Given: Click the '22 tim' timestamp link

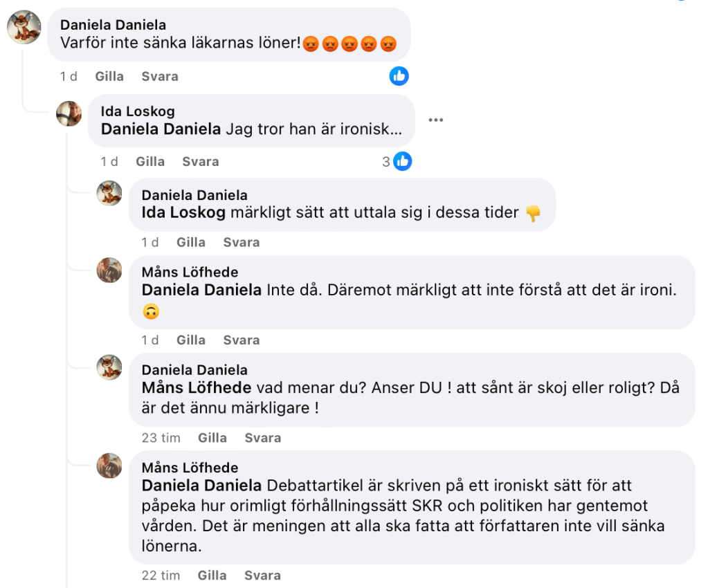Looking at the screenshot, I should [161, 575].
